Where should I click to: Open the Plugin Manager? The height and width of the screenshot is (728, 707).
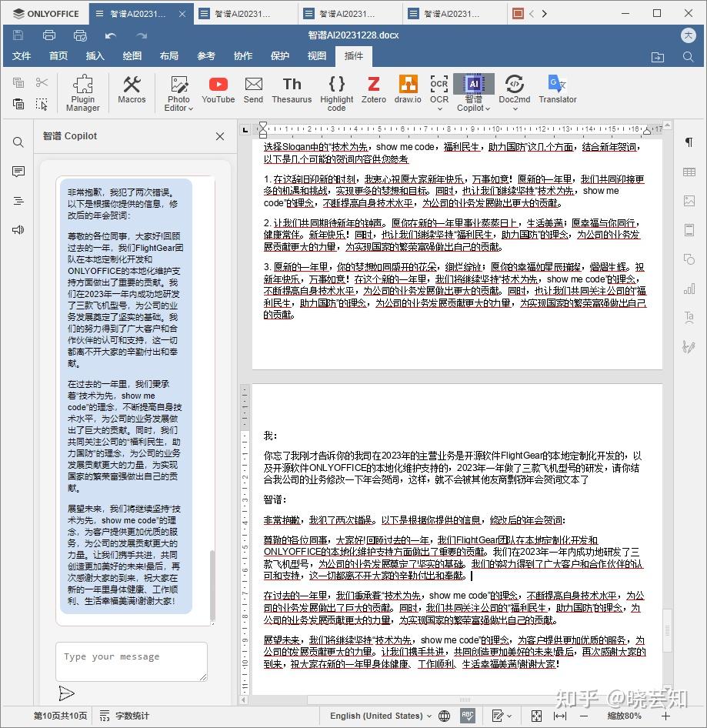82,93
